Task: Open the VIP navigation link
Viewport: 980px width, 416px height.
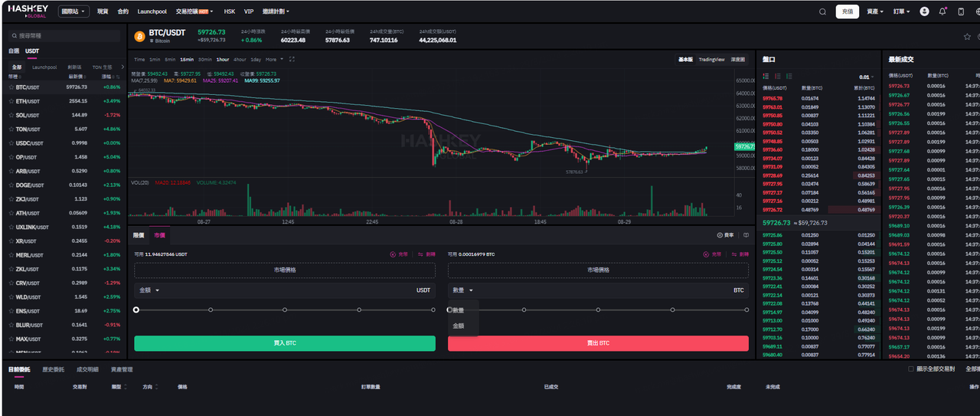Action: click(249, 11)
